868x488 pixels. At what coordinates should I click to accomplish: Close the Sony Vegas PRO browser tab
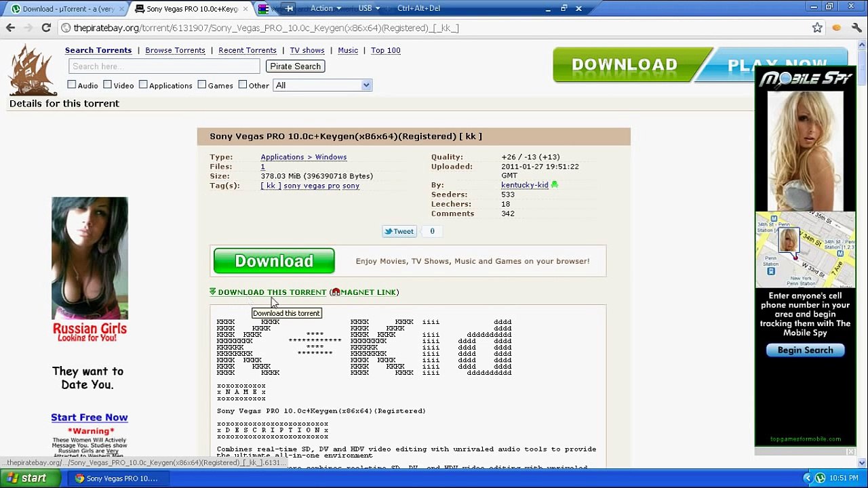(244, 9)
